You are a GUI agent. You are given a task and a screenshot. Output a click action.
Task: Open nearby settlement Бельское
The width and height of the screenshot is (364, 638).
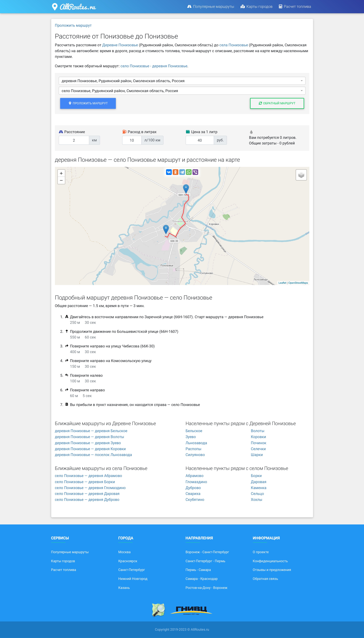194,431
